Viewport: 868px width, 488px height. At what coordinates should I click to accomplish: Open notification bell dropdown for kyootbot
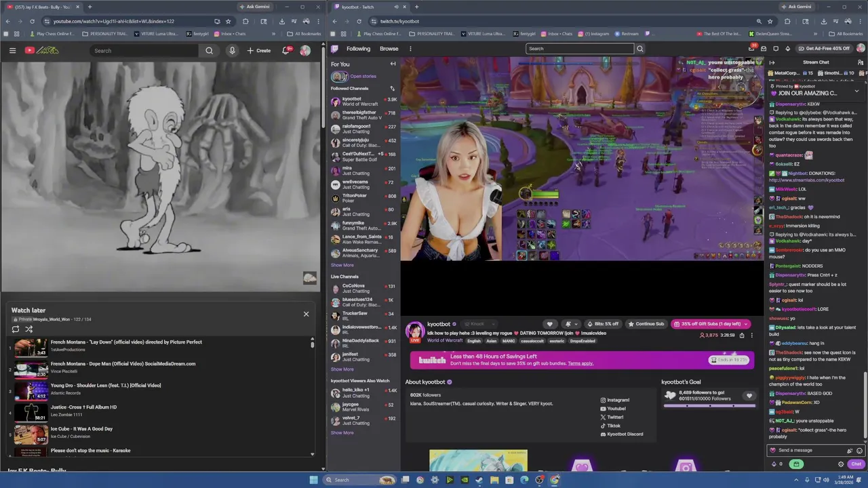[x=570, y=324]
